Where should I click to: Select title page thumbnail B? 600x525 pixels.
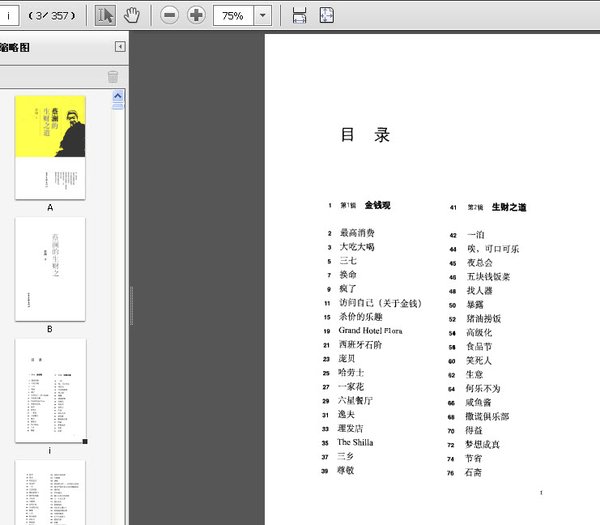tap(50, 269)
